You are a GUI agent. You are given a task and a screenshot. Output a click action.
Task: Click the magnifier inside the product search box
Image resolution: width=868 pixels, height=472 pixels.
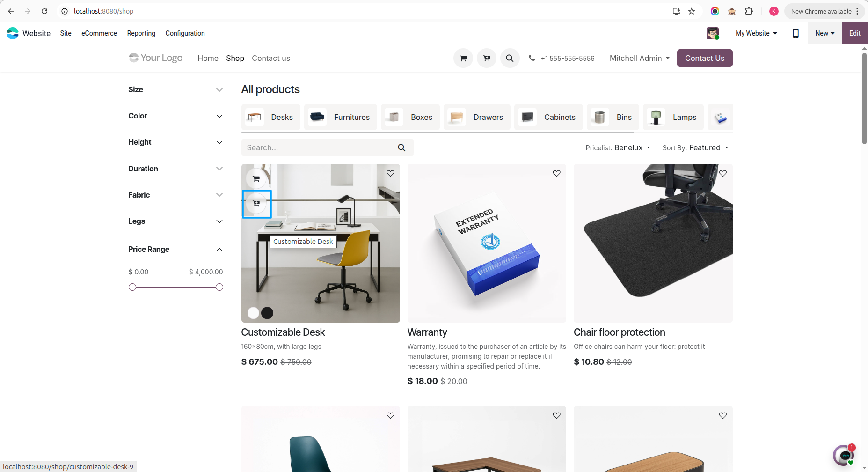point(401,148)
